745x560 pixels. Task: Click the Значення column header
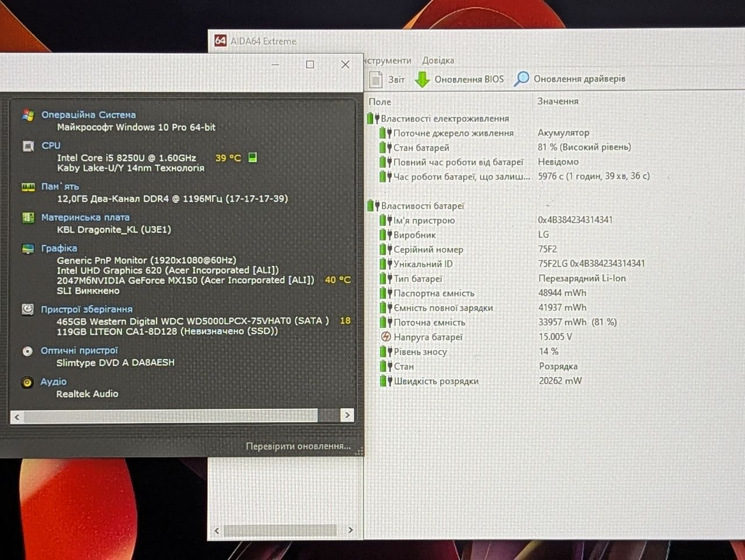tap(558, 101)
